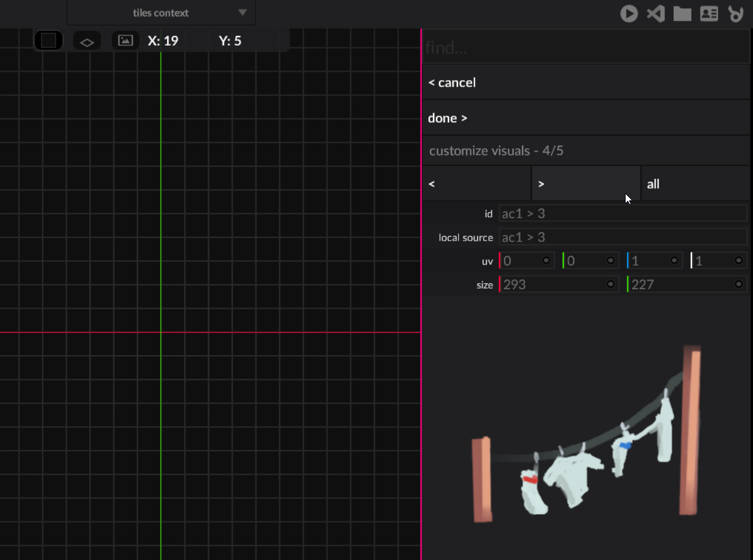Screen dimensions: 753x560
Task: Go to next visual with > button
Action: pyautogui.click(x=585, y=184)
